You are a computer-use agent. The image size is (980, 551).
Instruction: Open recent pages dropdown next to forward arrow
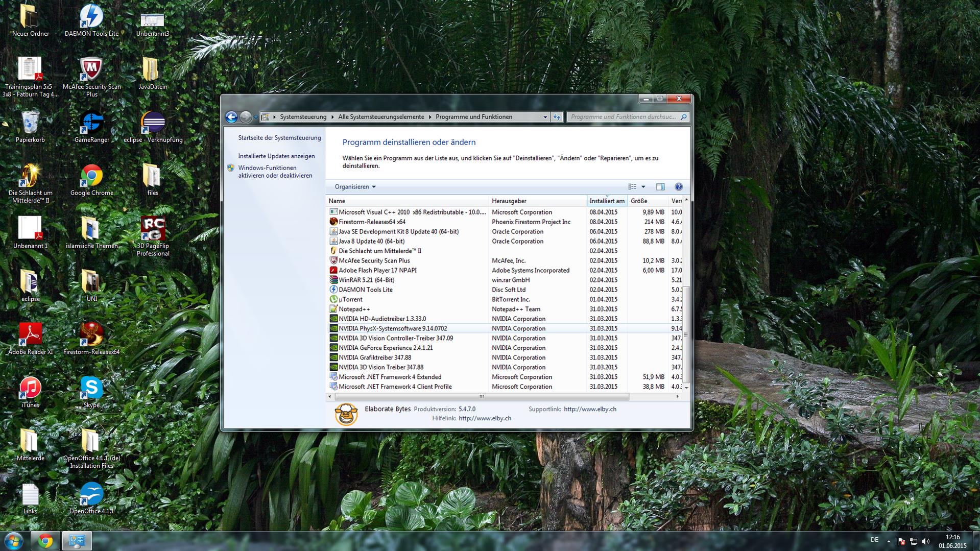pos(256,117)
